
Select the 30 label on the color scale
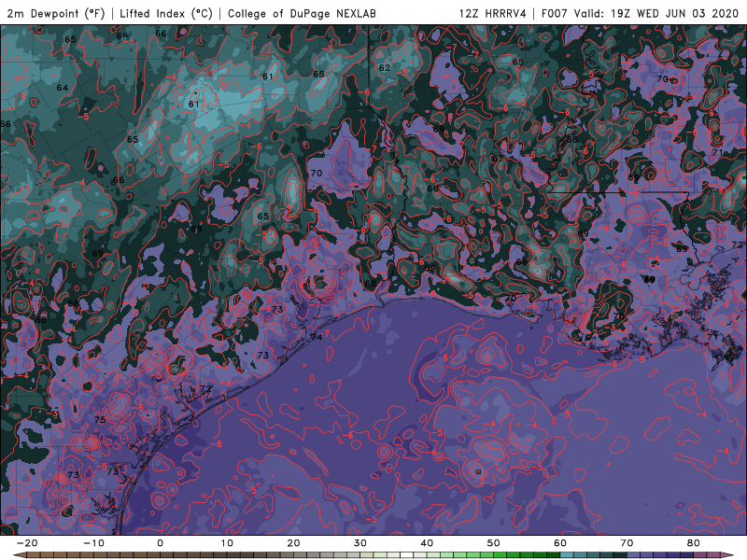[x=360, y=543]
